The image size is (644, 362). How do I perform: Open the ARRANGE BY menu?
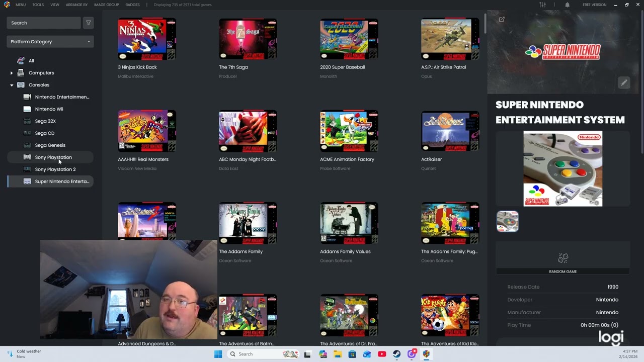[x=76, y=5]
